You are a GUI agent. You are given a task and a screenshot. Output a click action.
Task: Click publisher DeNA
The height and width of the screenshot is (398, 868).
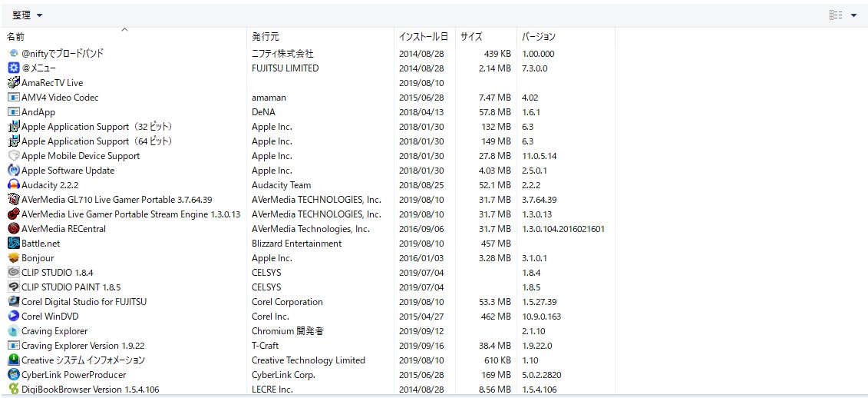point(263,112)
